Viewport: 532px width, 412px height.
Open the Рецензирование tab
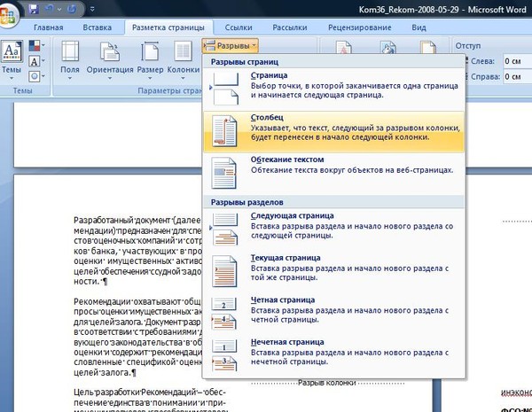[360, 27]
